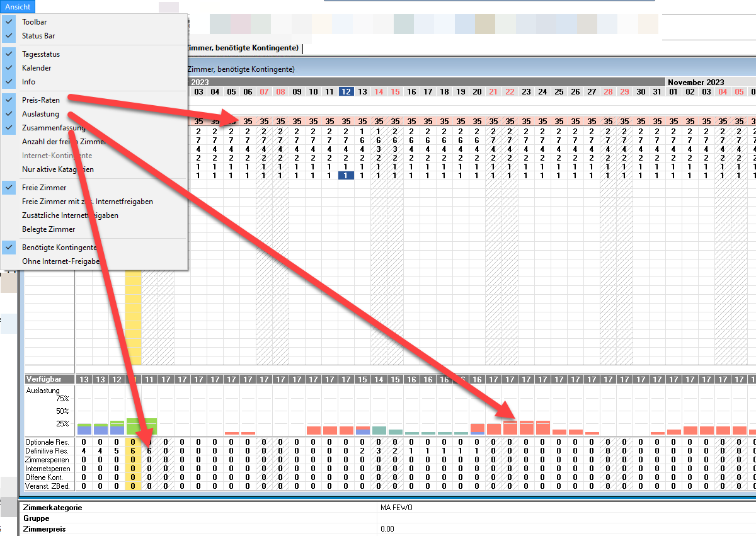Pick red weekend day 28

click(x=608, y=92)
